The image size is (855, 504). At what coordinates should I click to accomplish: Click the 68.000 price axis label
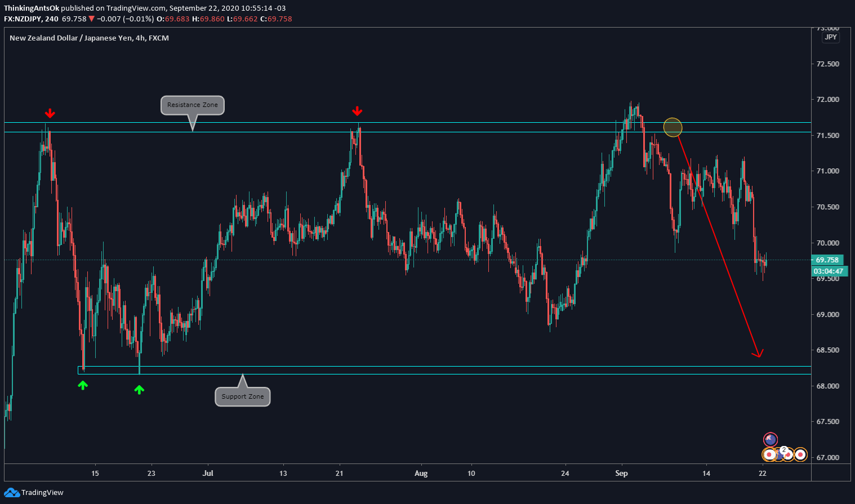click(827, 386)
